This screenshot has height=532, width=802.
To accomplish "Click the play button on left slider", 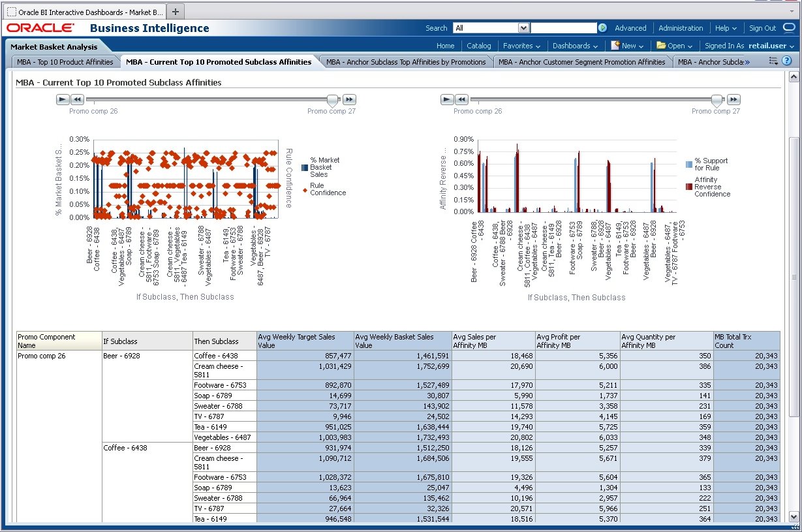I will [62, 99].
